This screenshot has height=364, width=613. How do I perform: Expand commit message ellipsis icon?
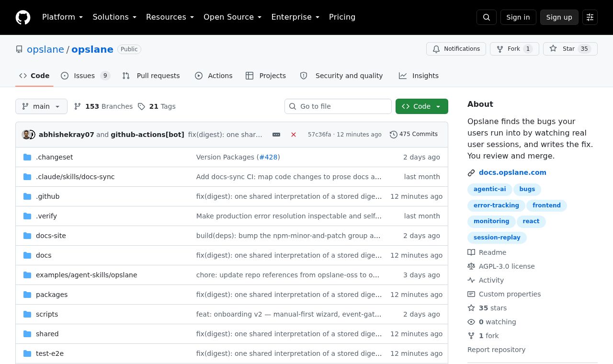point(276,135)
